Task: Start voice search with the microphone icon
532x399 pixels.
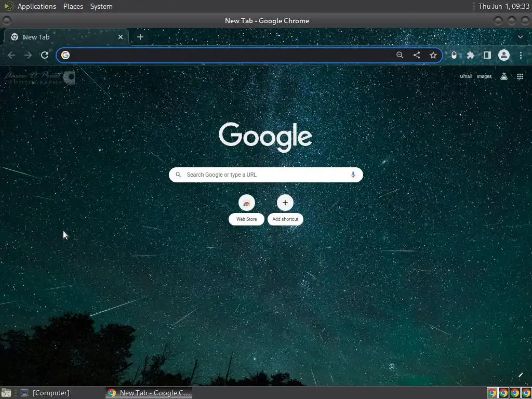Action: point(353,175)
